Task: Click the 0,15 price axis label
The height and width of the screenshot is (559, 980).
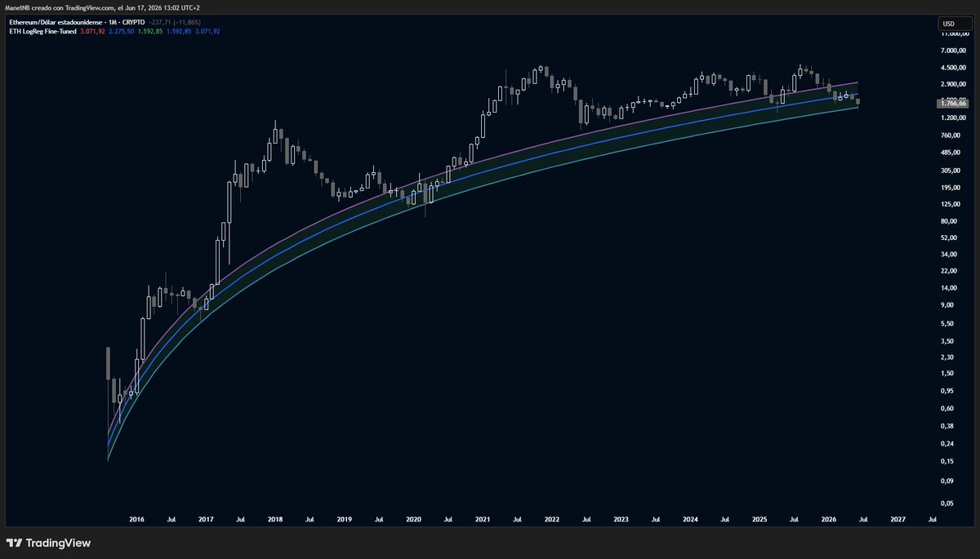Action: coord(948,461)
